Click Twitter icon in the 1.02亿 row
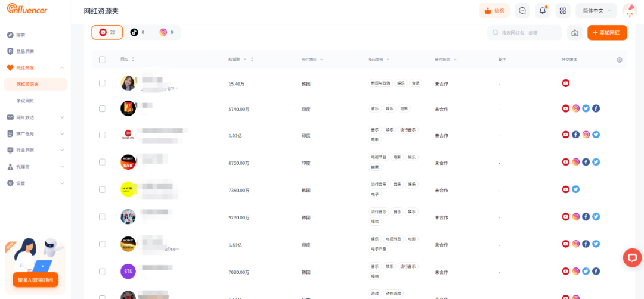This screenshot has height=299, width=644. [596, 135]
